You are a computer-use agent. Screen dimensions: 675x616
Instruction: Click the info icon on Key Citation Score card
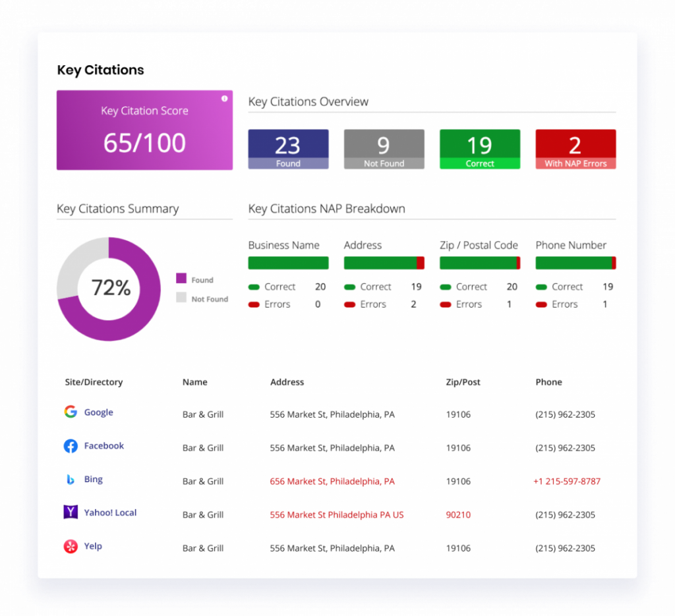click(224, 99)
